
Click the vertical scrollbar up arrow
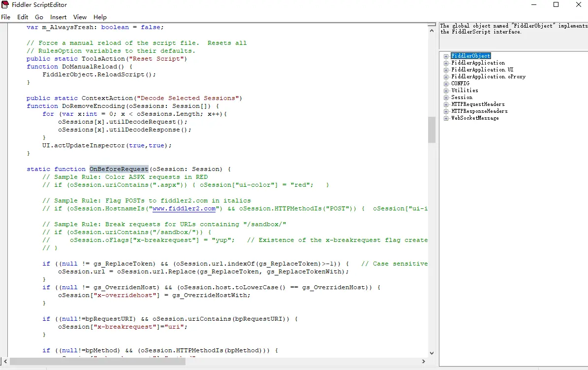coord(432,31)
